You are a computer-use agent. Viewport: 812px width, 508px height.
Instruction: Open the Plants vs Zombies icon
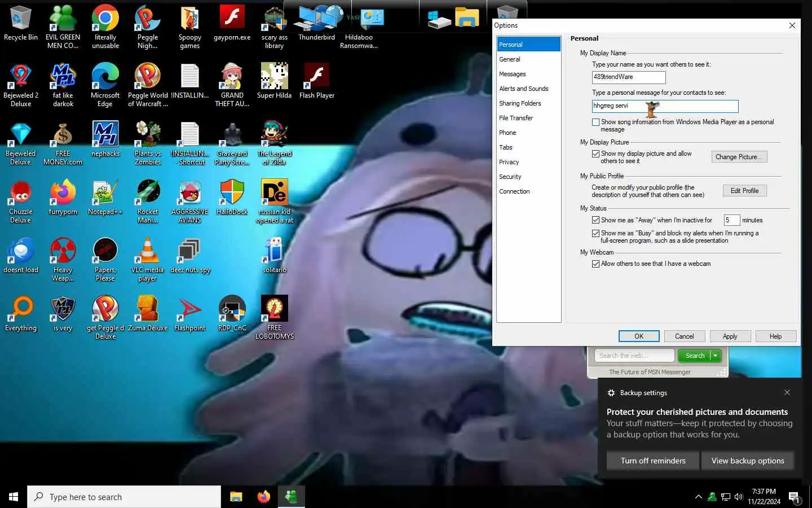148,143
